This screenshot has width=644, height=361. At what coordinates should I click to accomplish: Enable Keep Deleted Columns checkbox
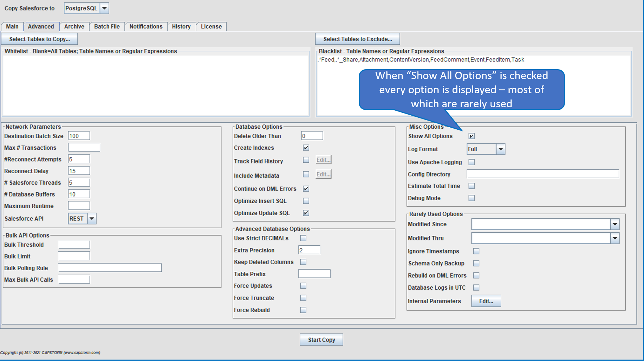tap(303, 262)
